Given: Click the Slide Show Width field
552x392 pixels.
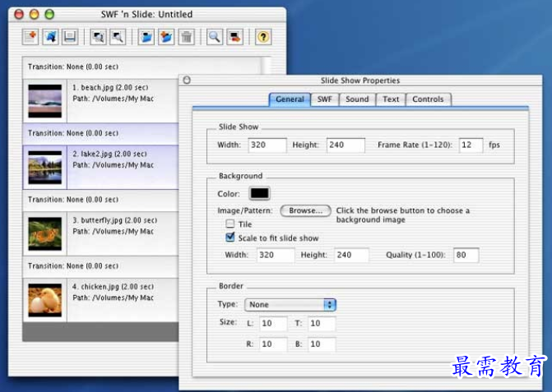Looking at the screenshot, I should (267, 145).
